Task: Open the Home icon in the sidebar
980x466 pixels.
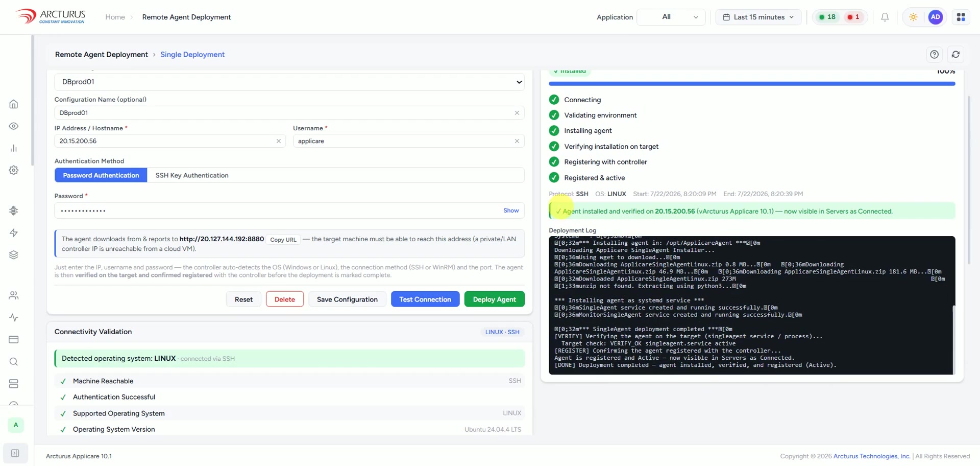Action: pos(14,104)
